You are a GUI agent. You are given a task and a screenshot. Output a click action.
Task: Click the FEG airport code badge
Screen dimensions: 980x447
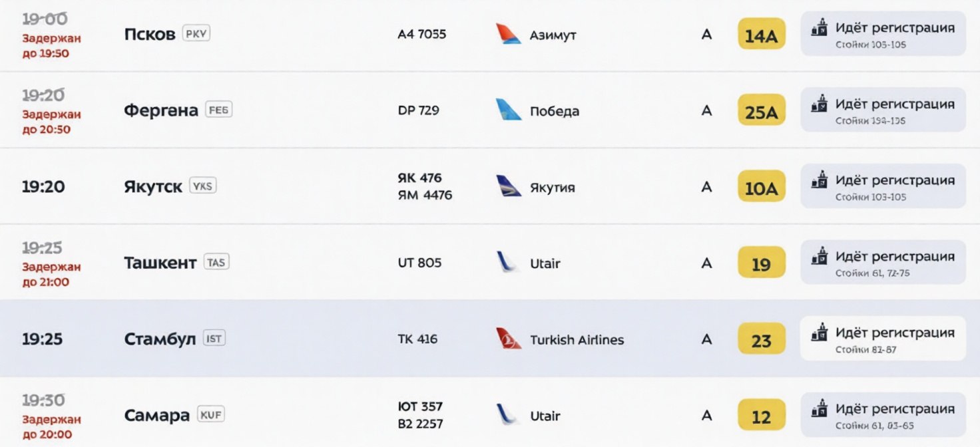[x=219, y=110]
